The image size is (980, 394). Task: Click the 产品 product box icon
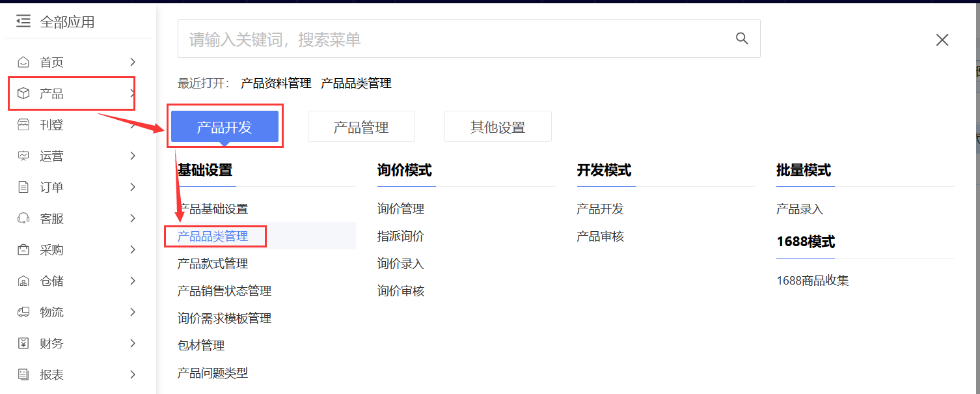pos(23,93)
